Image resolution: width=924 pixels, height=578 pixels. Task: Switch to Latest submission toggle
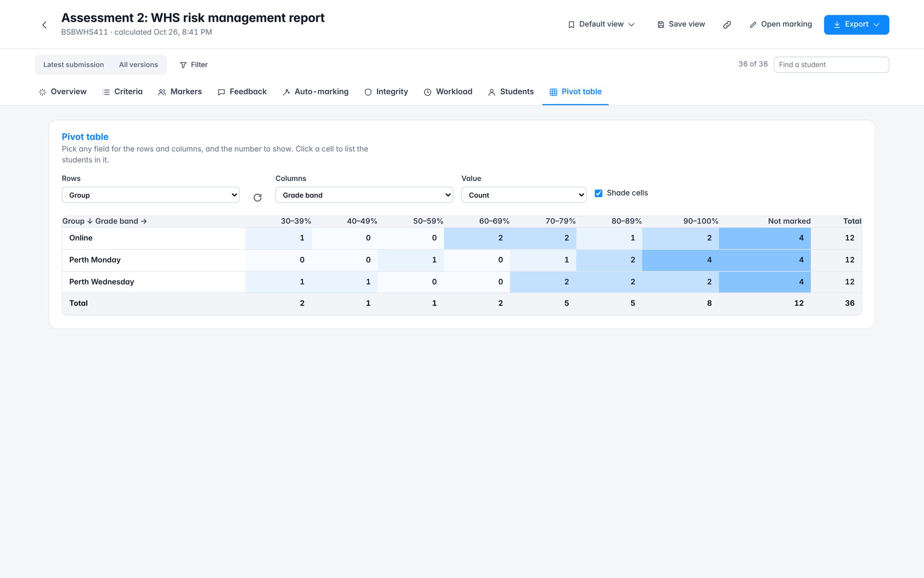[x=74, y=65]
